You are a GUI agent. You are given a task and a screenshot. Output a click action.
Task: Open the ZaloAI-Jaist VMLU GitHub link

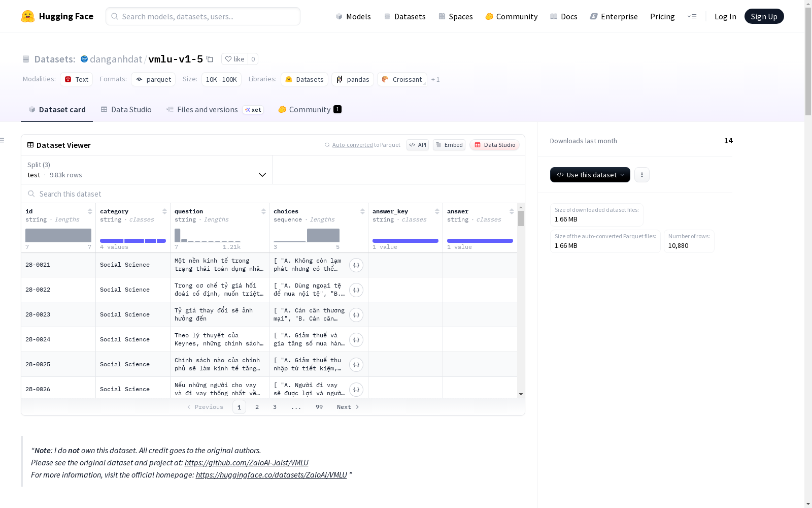coord(246,463)
